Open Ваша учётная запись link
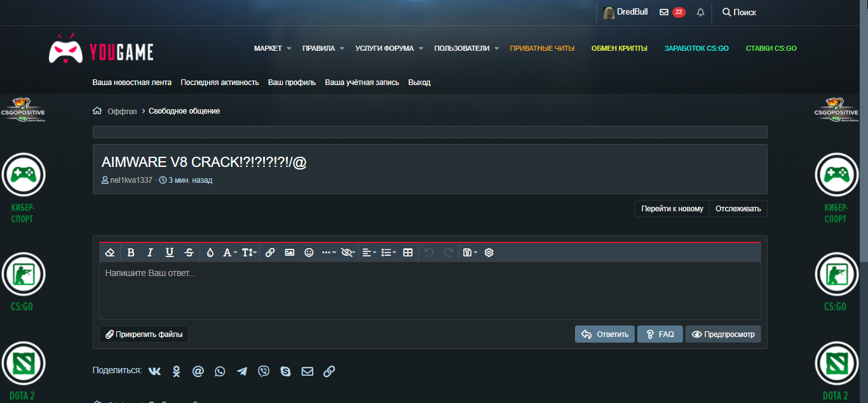Viewport: 868px width, 403px height. (x=362, y=83)
